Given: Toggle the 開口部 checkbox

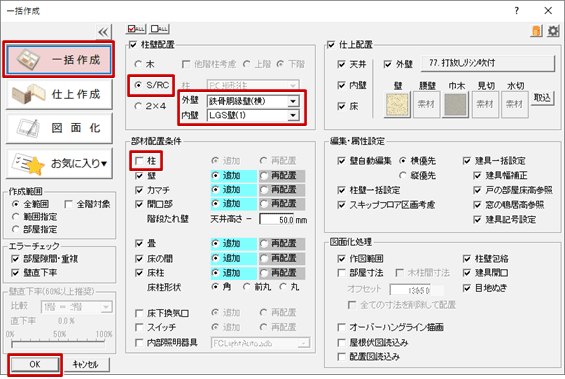Looking at the screenshot, I should pos(139,204).
